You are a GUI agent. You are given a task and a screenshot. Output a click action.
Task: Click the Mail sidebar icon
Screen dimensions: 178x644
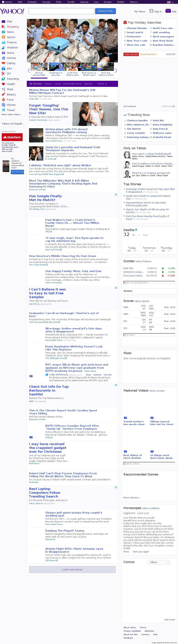pos(3,22)
